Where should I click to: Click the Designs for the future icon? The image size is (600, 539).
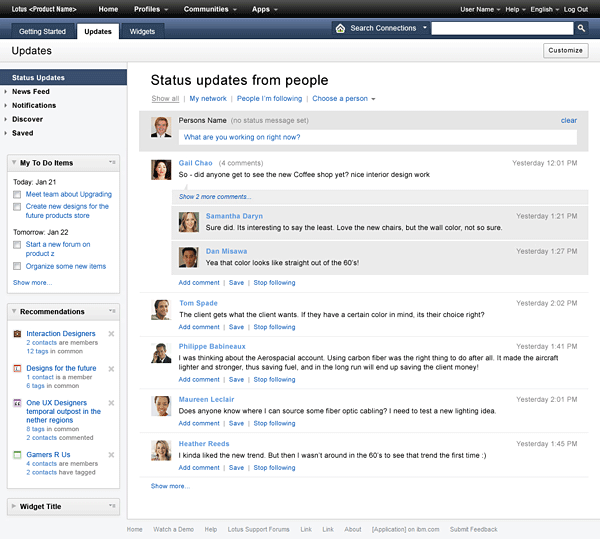tap(17, 368)
